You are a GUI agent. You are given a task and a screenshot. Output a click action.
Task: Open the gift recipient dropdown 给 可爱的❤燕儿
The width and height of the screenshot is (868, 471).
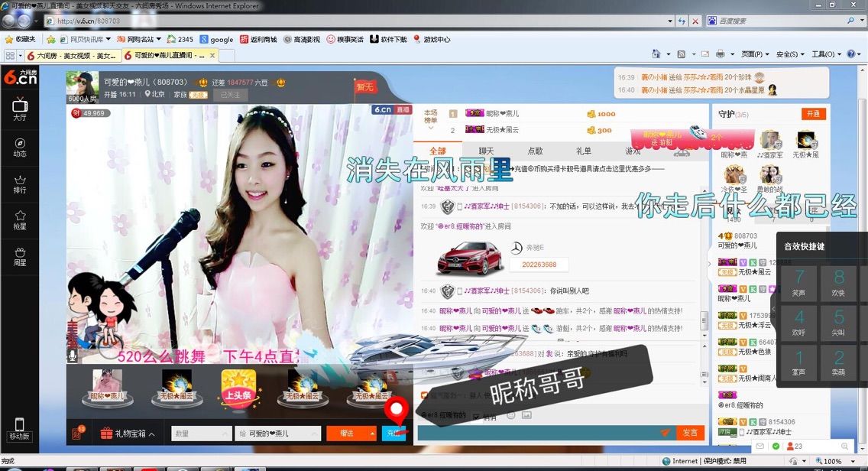(x=277, y=434)
